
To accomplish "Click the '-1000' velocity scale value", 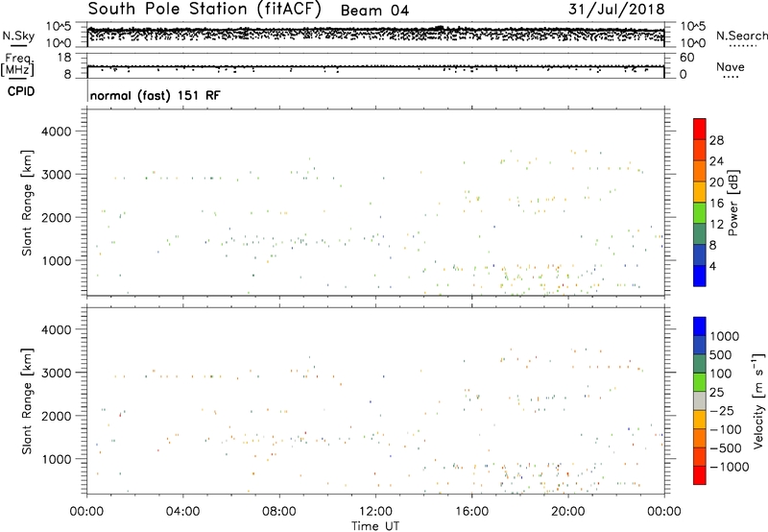I will coord(729,467).
